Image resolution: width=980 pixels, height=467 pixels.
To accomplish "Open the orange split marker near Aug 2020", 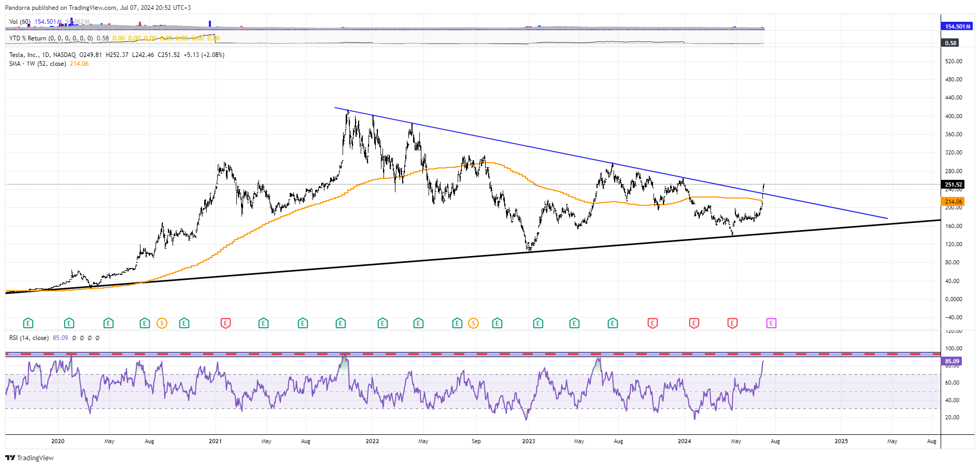I will click(x=162, y=323).
